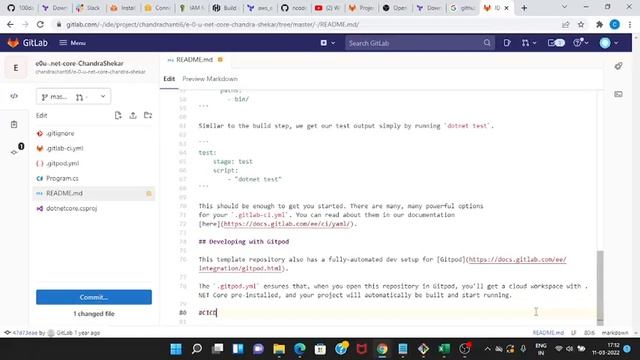This screenshot has width=640, height=360.
Task: Go back in the browser
Action: click(x=10, y=24)
